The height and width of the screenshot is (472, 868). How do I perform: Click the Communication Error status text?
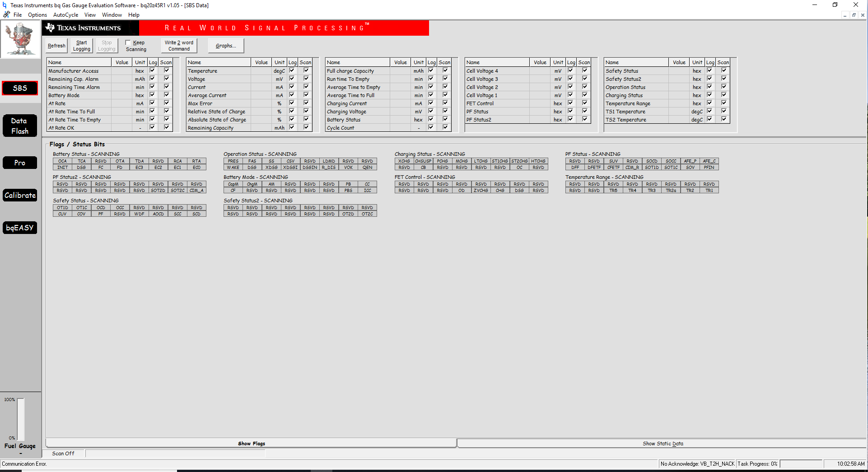(x=24, y=464)
